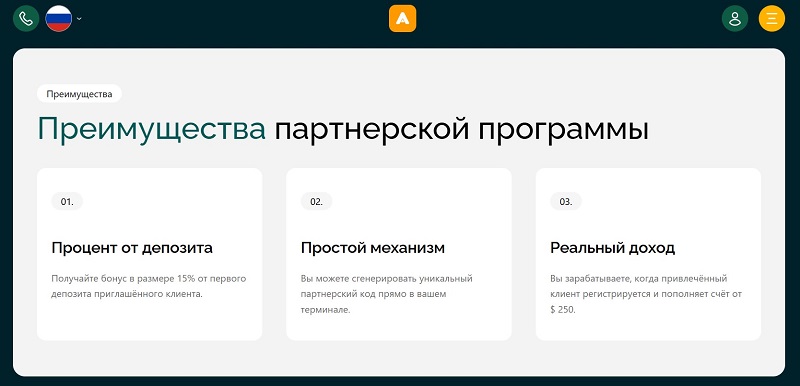
Task: Open the orange A logo home
Action: tap(403, 18)
